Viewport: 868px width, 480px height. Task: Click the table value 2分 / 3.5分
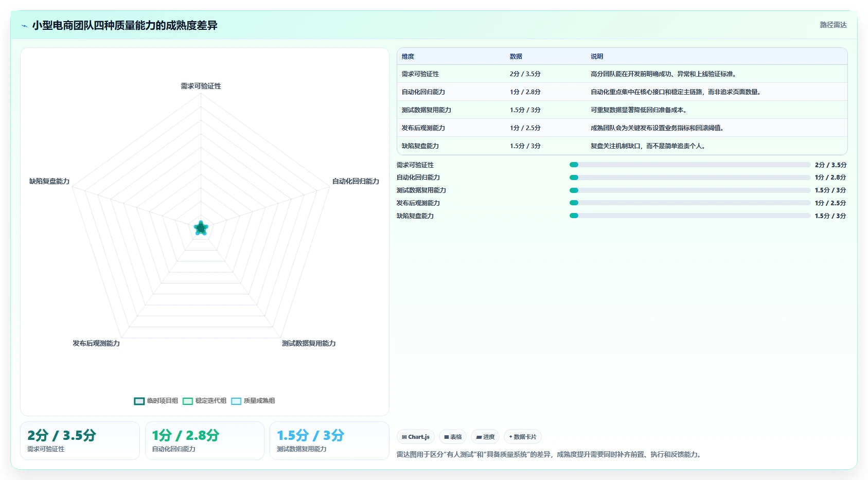pos(525,74)
